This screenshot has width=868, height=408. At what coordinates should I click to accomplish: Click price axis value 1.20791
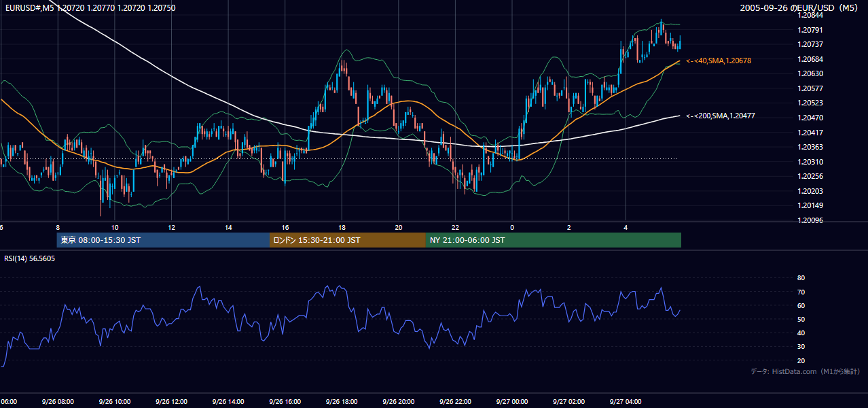(x=811, y=30)
